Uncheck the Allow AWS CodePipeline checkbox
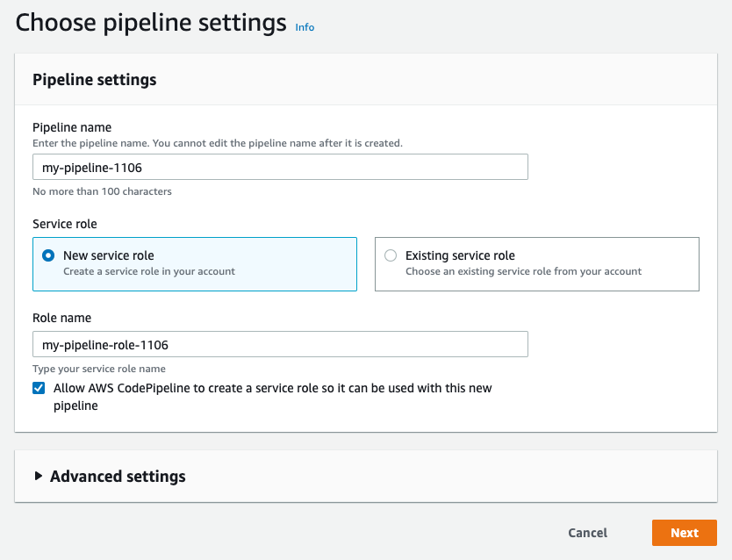This screenshot has width=732, height=560. [x=39, y=388]
